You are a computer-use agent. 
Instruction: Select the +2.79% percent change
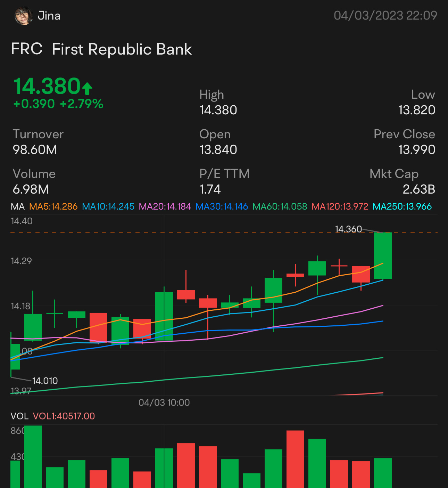(x=82, y=104)
